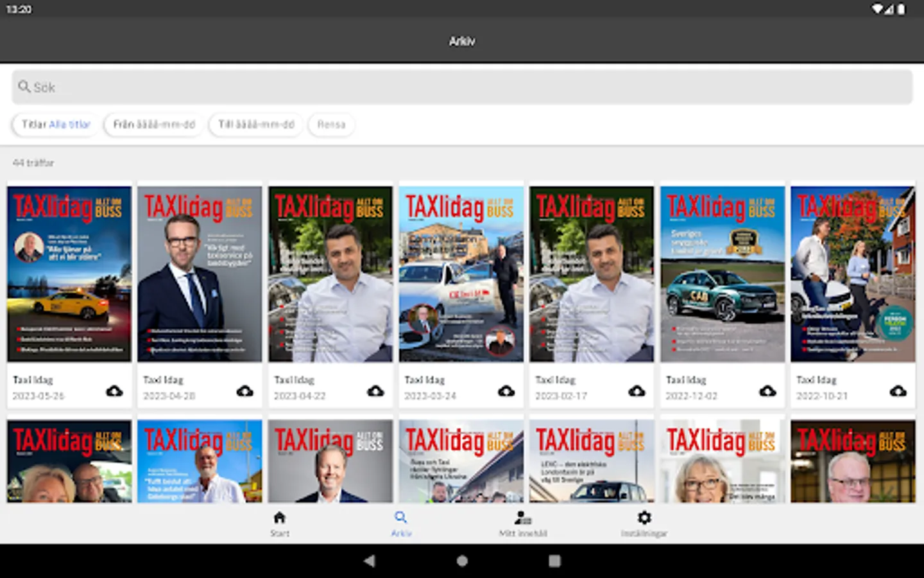
Task: Open the cover mentioning Ukraina
Action: point(461,461)
